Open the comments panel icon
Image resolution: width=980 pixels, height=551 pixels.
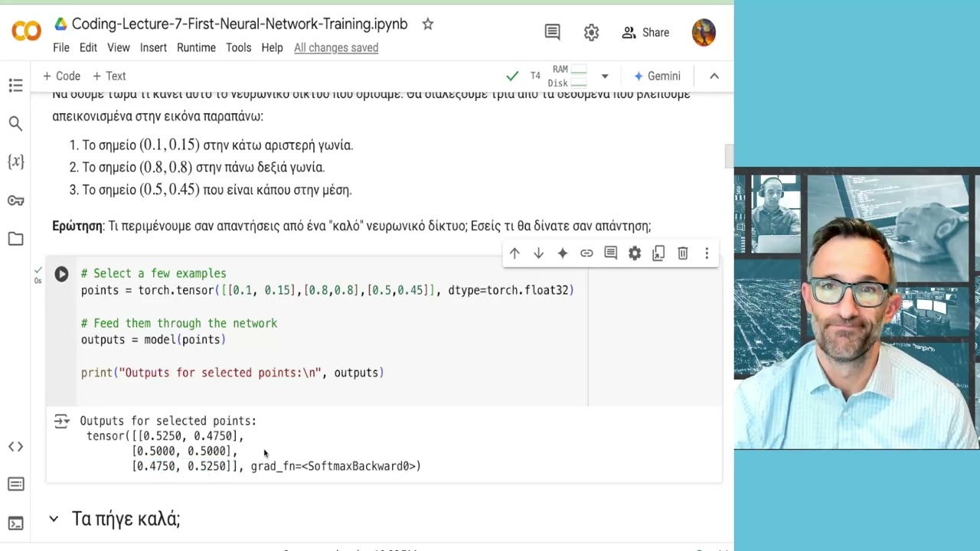click(552, 32)
